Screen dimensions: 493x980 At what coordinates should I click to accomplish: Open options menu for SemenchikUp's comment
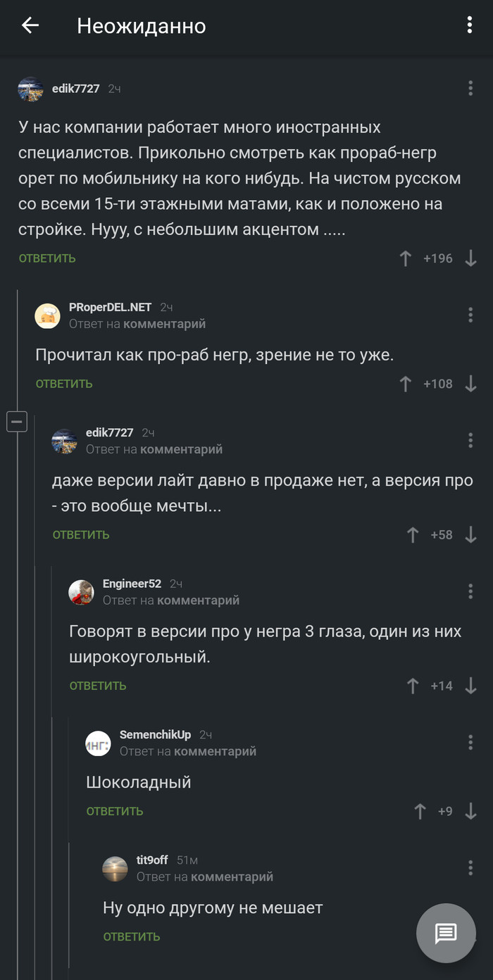(470, 742)
